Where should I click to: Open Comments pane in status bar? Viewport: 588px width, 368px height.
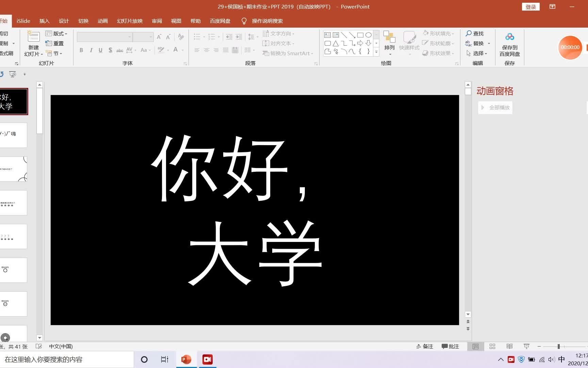450,346
